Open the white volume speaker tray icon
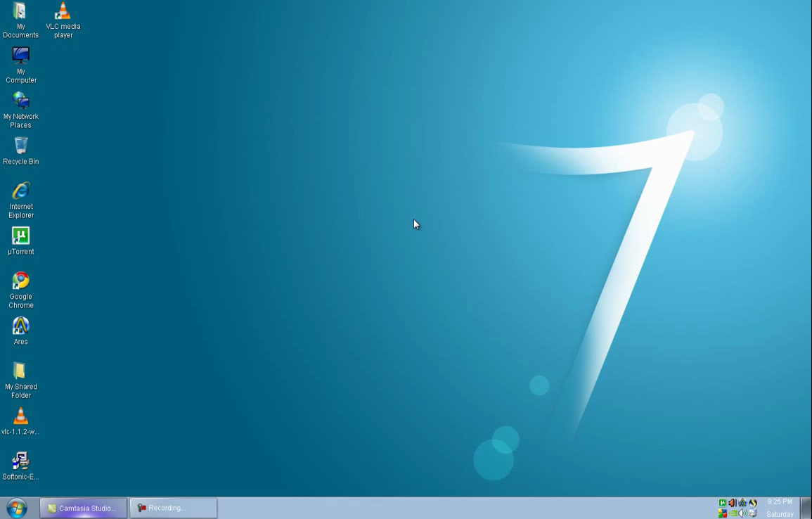The image size is (812, 519). pyautogui.click(x=742, y=513)
